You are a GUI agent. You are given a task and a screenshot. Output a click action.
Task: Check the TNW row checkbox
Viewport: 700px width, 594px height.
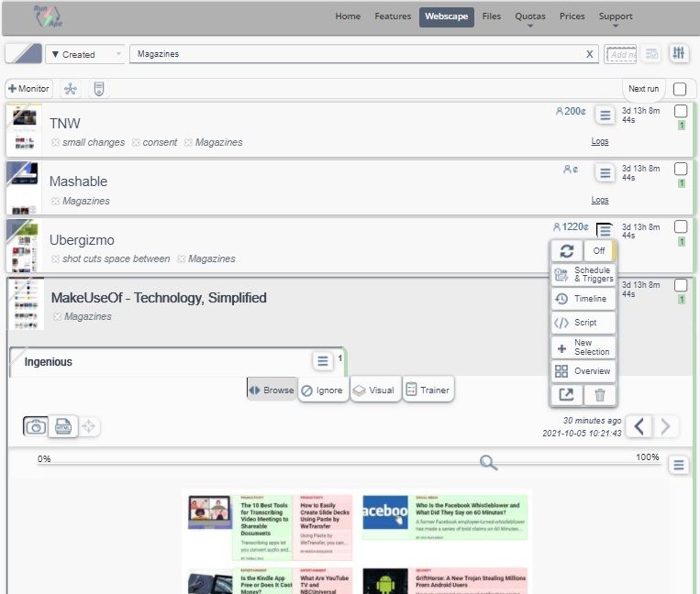tap(681, 111)
